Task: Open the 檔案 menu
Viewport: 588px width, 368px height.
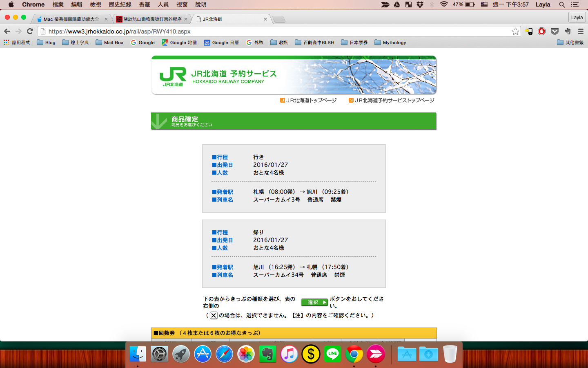Action: tap(58, 4)
